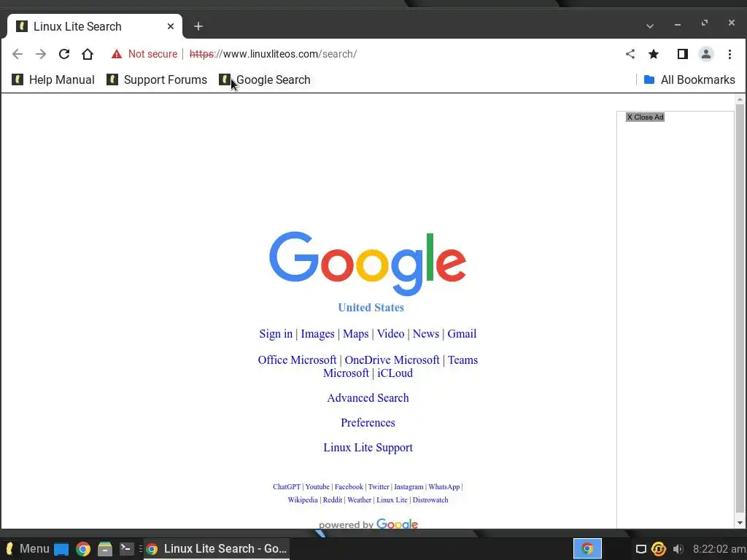Open a new browser tab
Image resolution: width=747 pixels, height=560 pixels.
[x=198, y=27]
